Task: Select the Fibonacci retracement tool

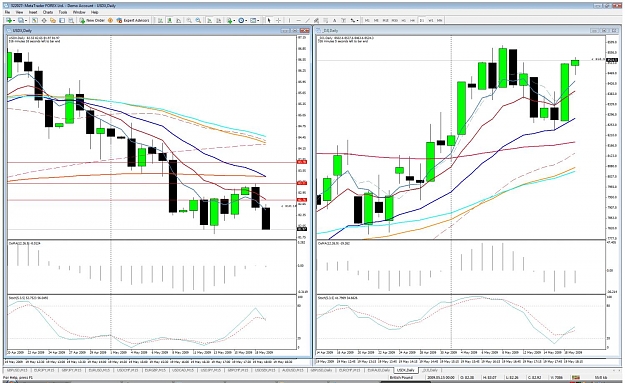Action: pyautogui.click(x=325, y=20)
